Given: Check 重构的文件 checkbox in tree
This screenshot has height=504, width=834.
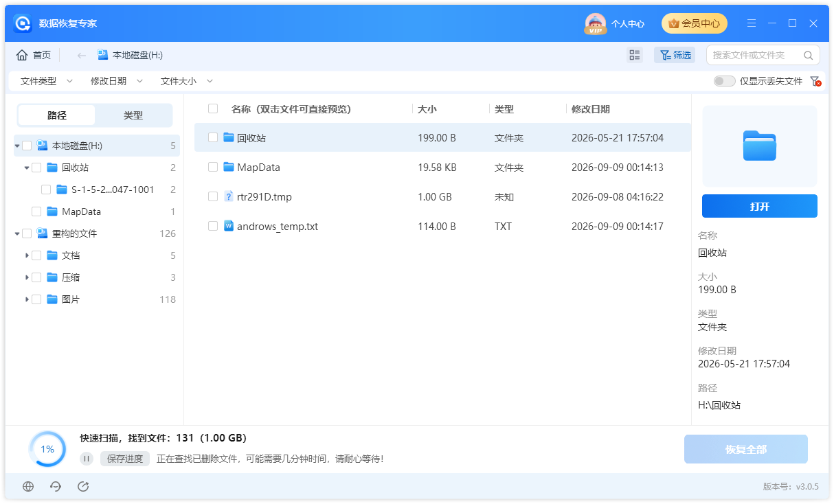Looking at the screenshot, I should point(27,233).
